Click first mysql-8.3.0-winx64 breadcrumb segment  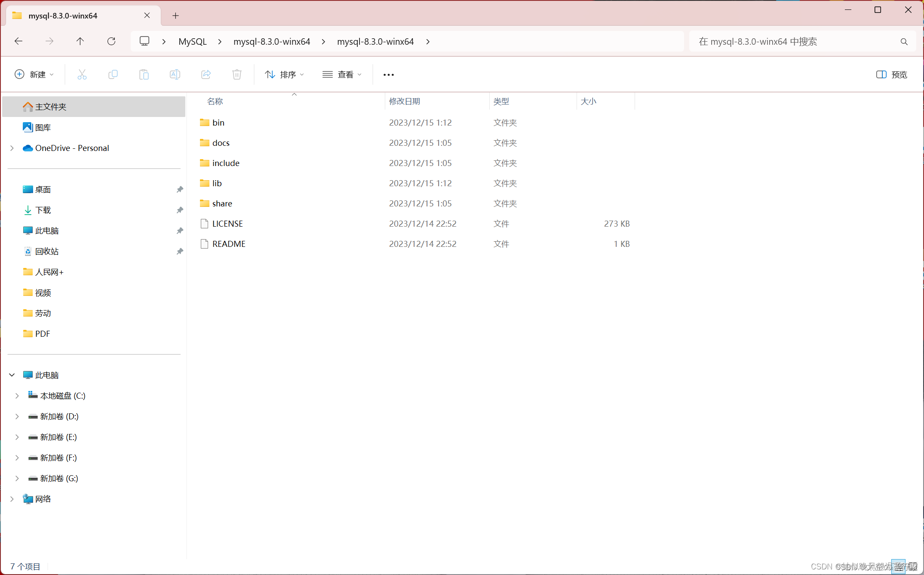272,42
